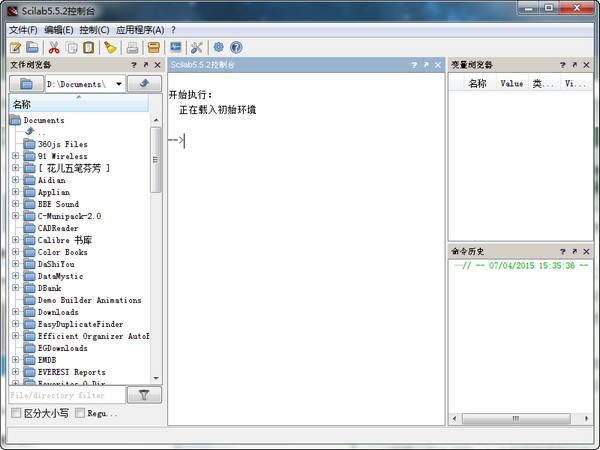Screen dimensions: 600x450
Task: Expand the Color Books folder node
Action: (x=15, y=252)
